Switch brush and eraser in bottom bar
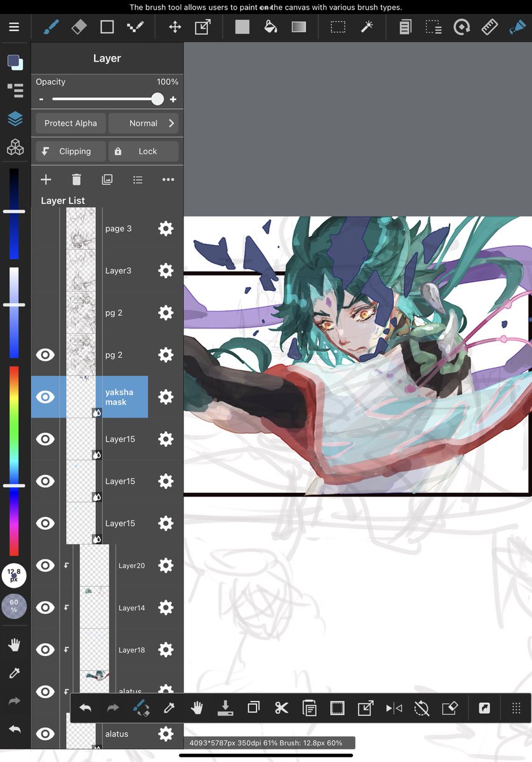This screenshot has height=762, width=532. pyautogui.click(x=141, y=707)
